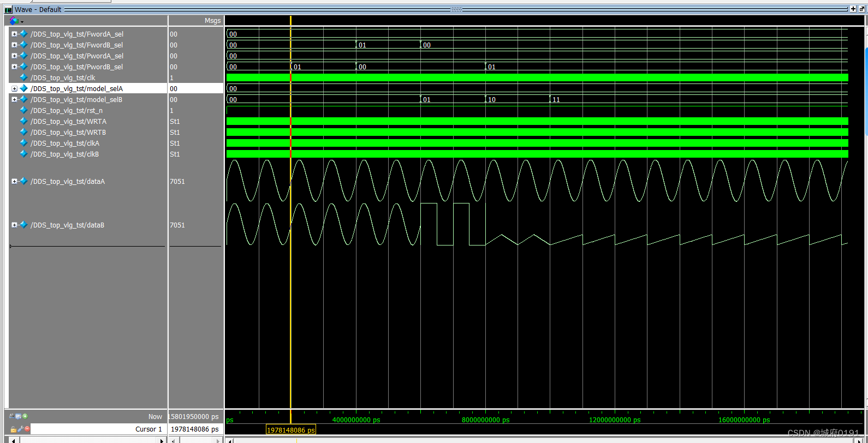
Task: Click names pane scrollbar left arrow
Action: [x=13, y=440]
